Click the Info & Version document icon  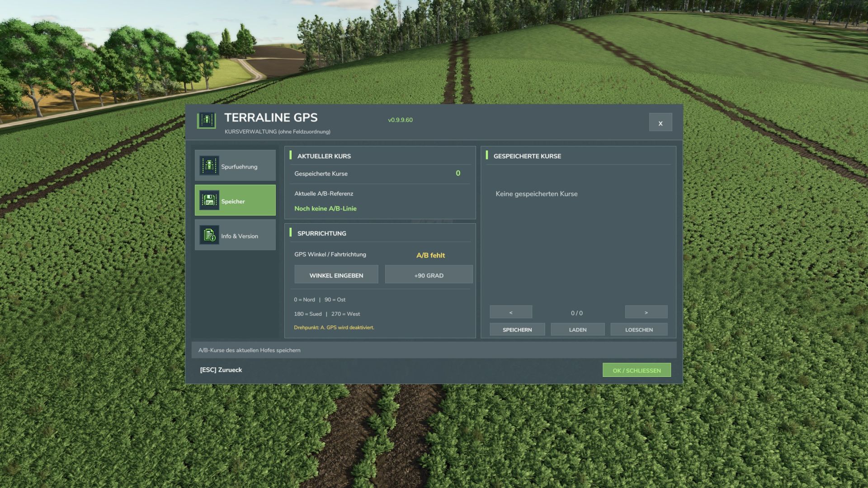coord(209,235)
